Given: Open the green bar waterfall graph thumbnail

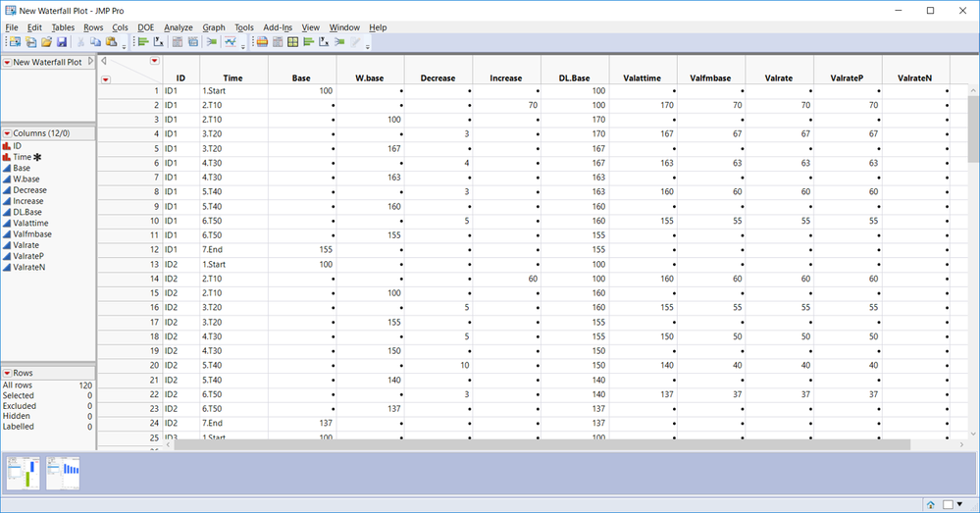Looking at the screenshot, I should [x=24, y=473].
